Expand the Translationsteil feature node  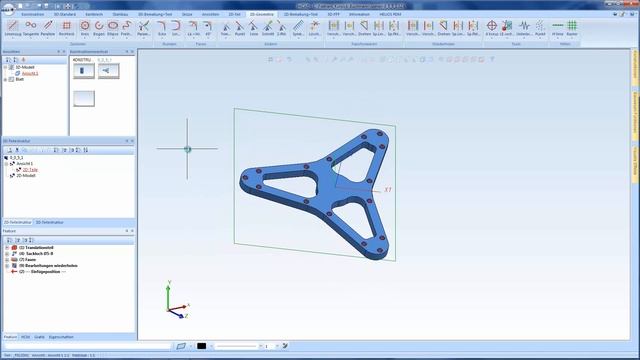[x=7, y=248]
